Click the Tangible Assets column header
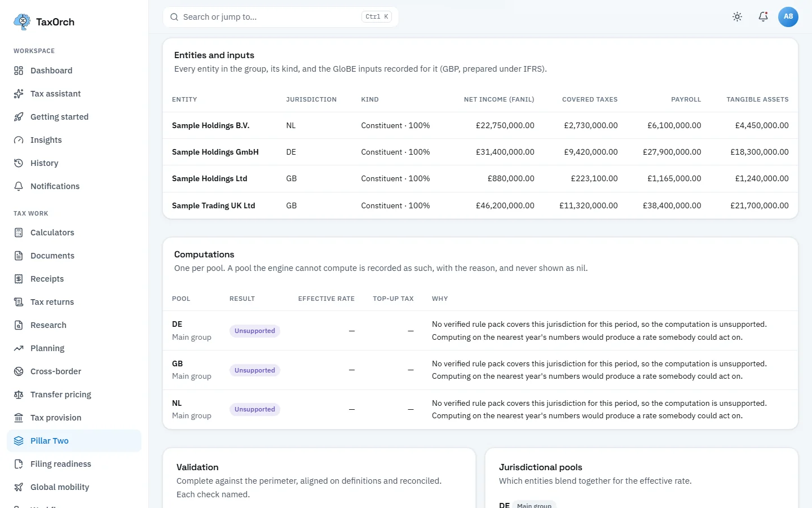Viewport: 812px width, 508px height. (757, 99)
